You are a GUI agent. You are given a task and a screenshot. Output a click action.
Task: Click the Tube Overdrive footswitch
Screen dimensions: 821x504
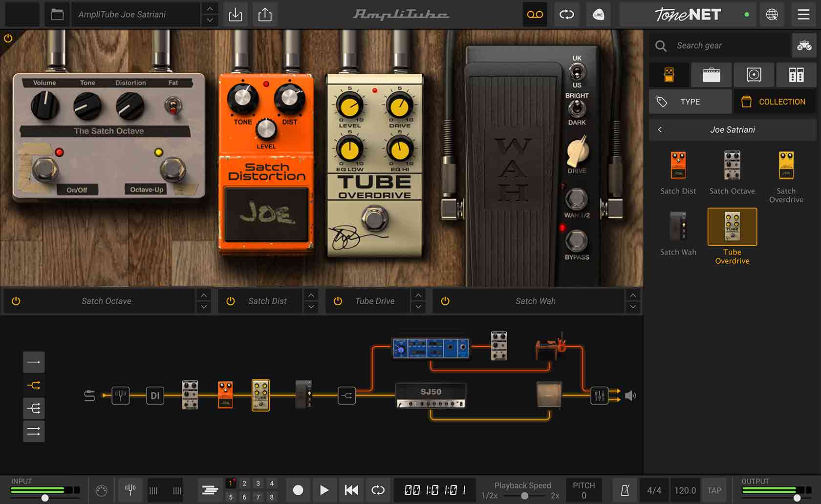pos(375,218)
